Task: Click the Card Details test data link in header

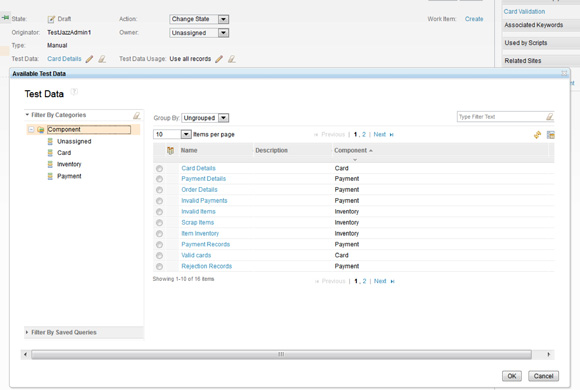Action: [64, 59]
